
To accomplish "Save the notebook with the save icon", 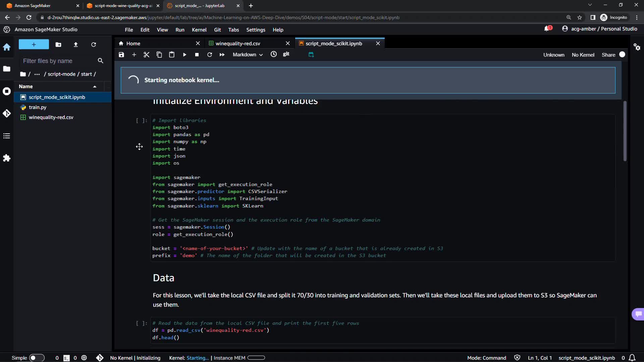I will pyautogui.click(x=121, y=55).
